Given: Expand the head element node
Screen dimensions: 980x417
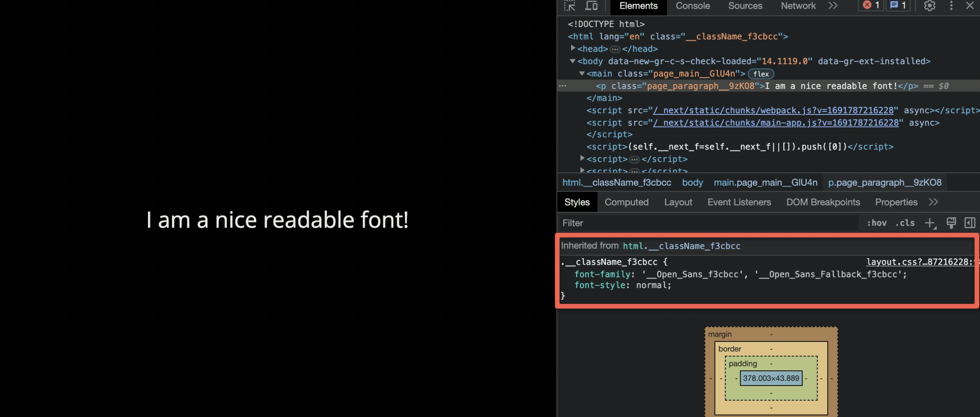Looking at the screenshot, I should click(x=573, y=48).
